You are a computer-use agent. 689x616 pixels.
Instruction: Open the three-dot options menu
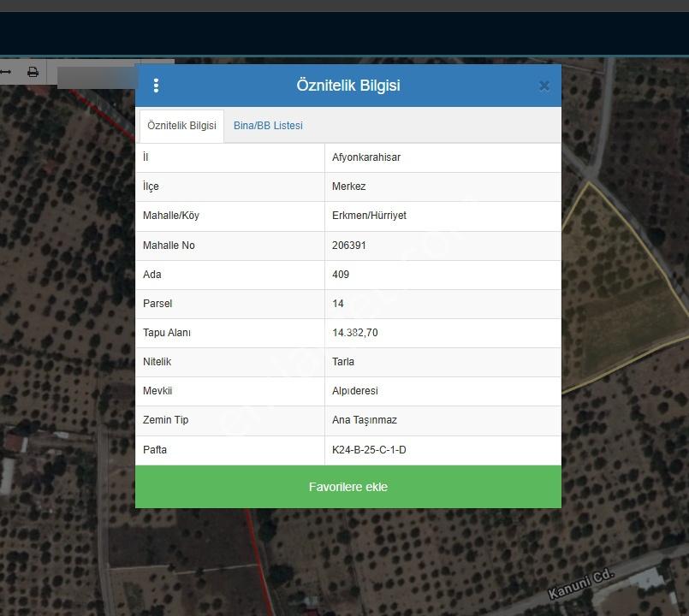click(x=156, y=86)
